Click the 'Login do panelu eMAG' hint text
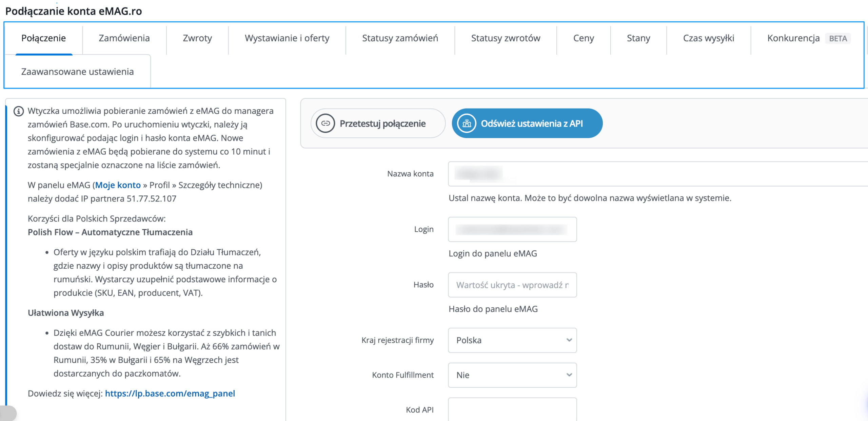 click(493, 254)
